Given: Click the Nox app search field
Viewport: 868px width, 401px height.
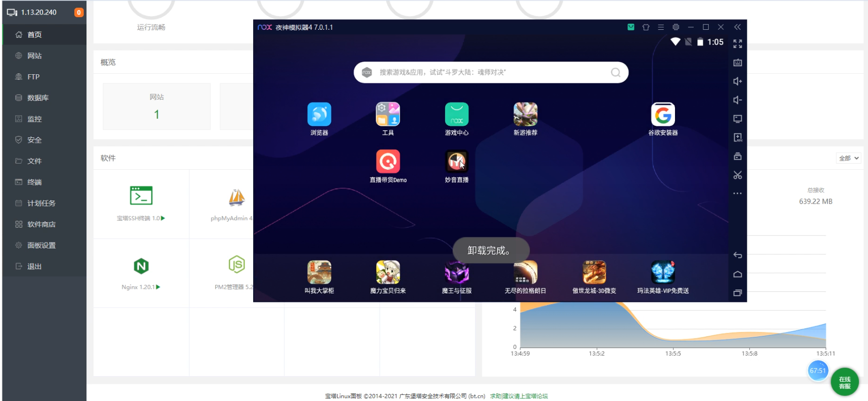Looking at the screenshot, I should pos(491,72).
